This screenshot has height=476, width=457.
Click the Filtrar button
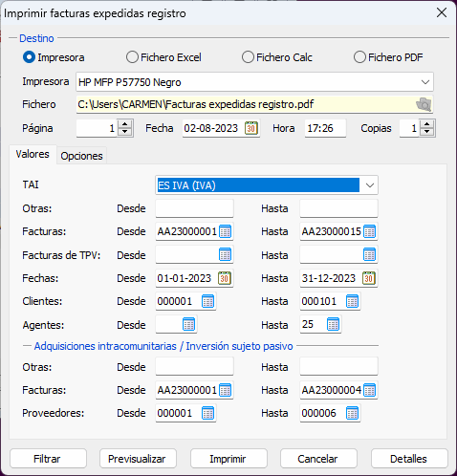click(x=48, y=459)
